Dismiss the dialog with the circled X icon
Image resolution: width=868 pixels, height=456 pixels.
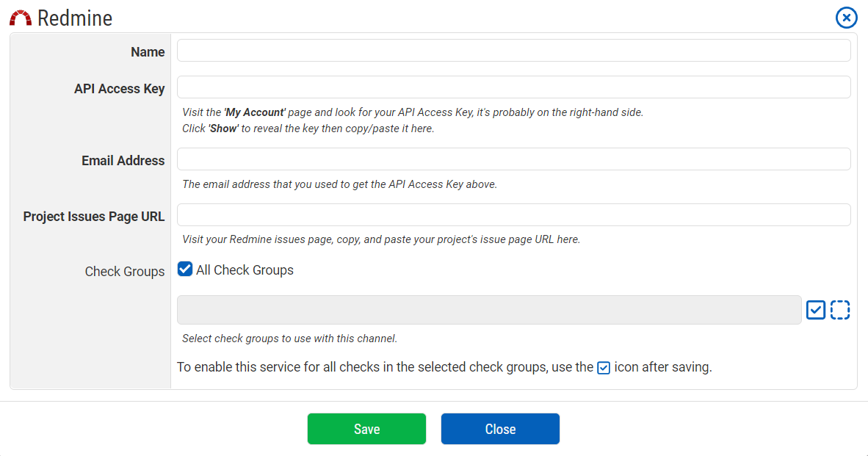coord(846,18)
